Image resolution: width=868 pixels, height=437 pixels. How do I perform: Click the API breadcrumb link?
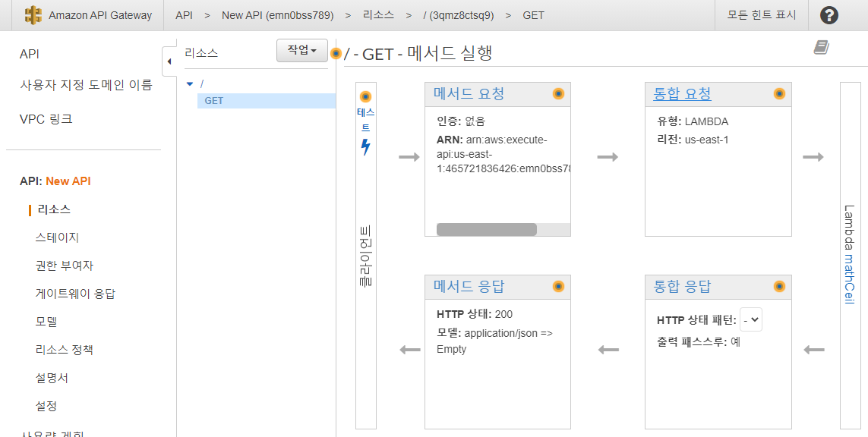185,15
